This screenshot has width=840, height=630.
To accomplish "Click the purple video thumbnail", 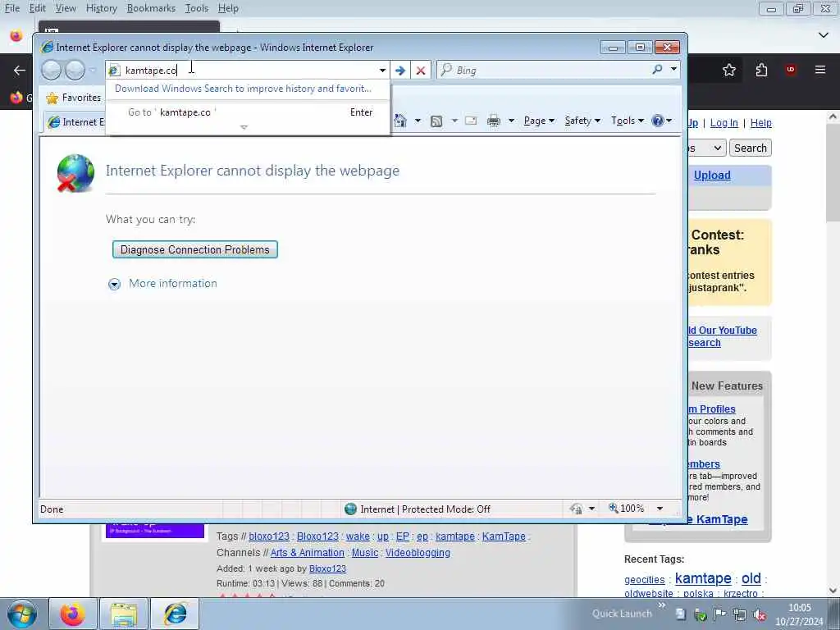I will 155,531.
